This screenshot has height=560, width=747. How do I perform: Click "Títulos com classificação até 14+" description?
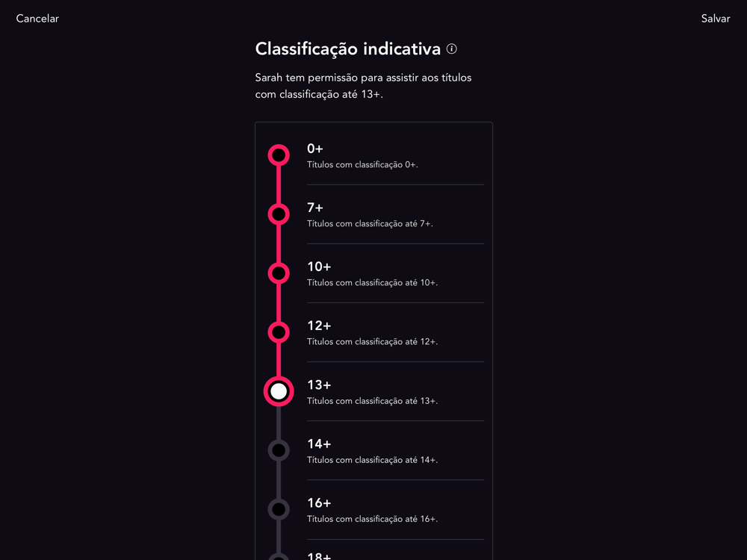click(x=372, y=460)
